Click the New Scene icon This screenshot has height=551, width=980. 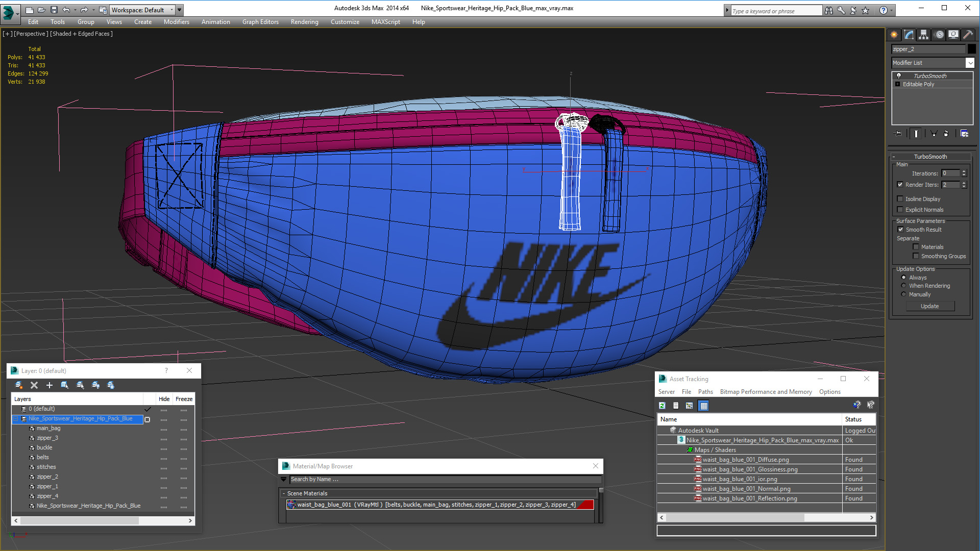pyautogui.click(x=29, y=10)
